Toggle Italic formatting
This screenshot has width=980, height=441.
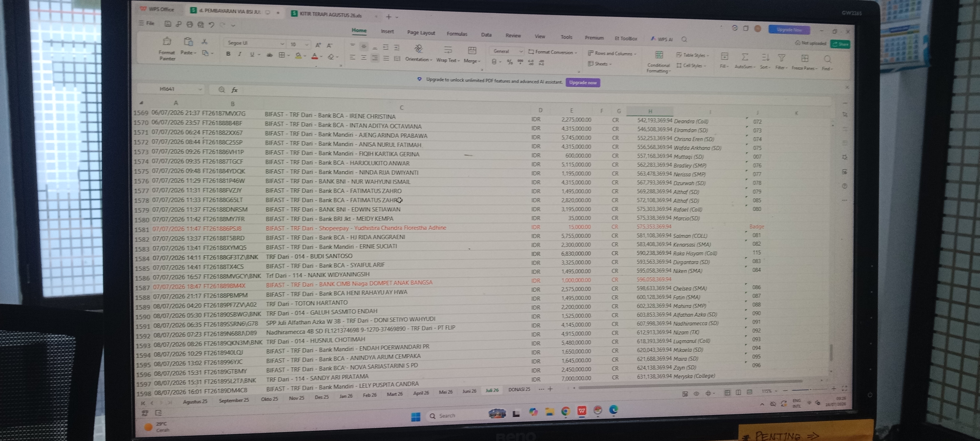click(240, 54)
